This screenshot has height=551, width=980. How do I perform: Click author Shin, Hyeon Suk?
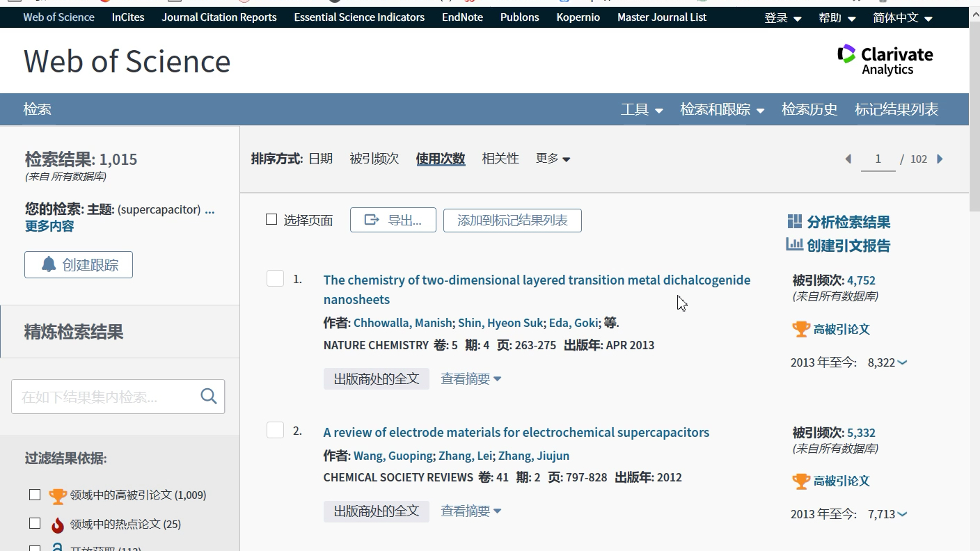500,323
